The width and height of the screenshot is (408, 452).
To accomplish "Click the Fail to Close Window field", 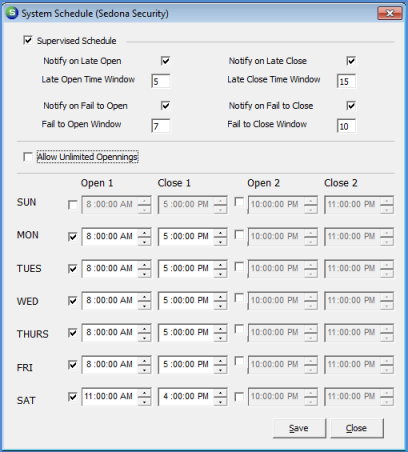I will click(346, 126).
